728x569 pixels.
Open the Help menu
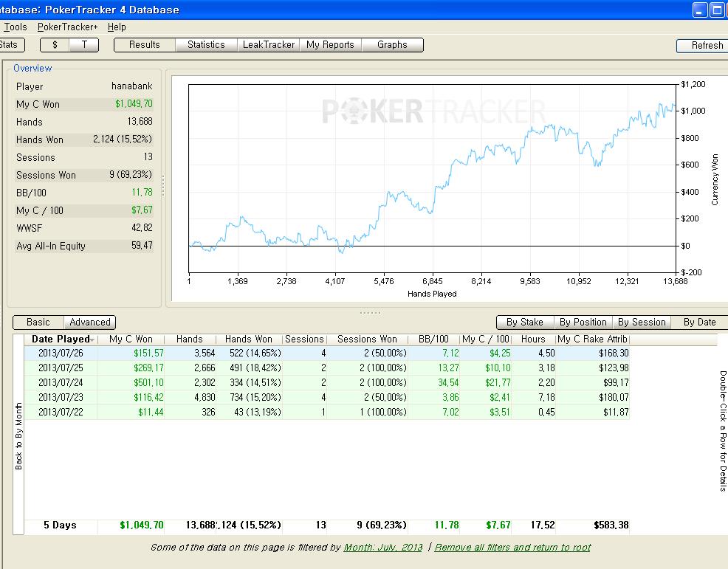click(117, 27)
